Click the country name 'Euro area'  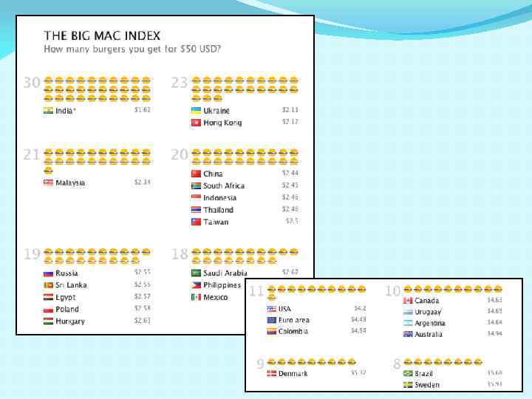(294, 320)
